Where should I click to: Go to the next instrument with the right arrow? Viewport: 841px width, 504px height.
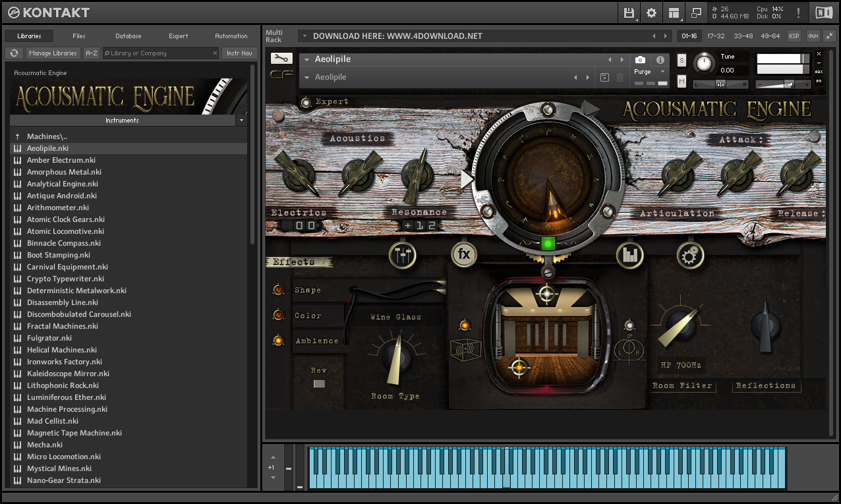point(622,60)
